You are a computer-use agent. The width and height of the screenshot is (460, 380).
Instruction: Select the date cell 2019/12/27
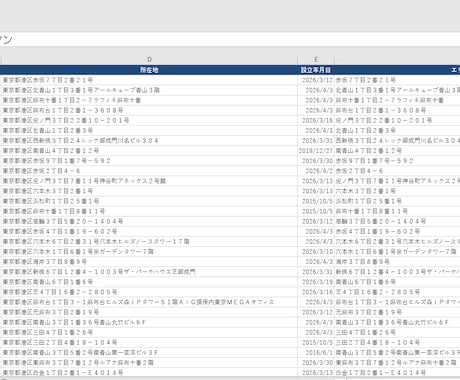(x=316, y=151)
